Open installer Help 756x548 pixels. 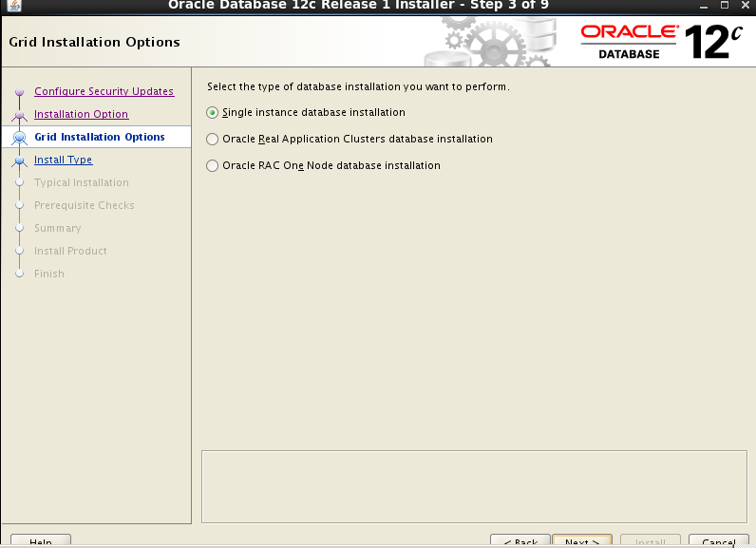41,540
